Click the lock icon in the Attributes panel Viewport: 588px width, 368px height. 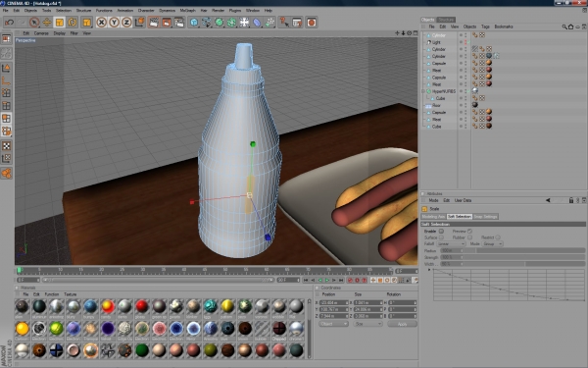click(571, 200)
